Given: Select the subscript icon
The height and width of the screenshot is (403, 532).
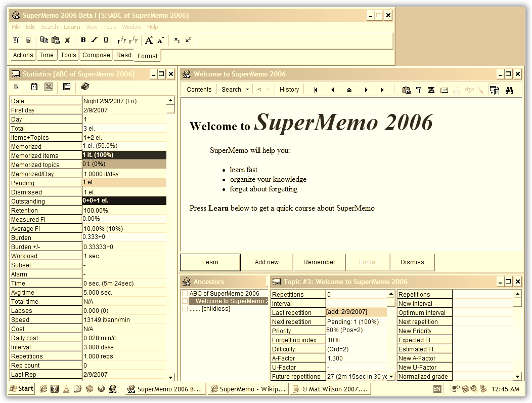Looking at the screenshot, I should 178,39.
